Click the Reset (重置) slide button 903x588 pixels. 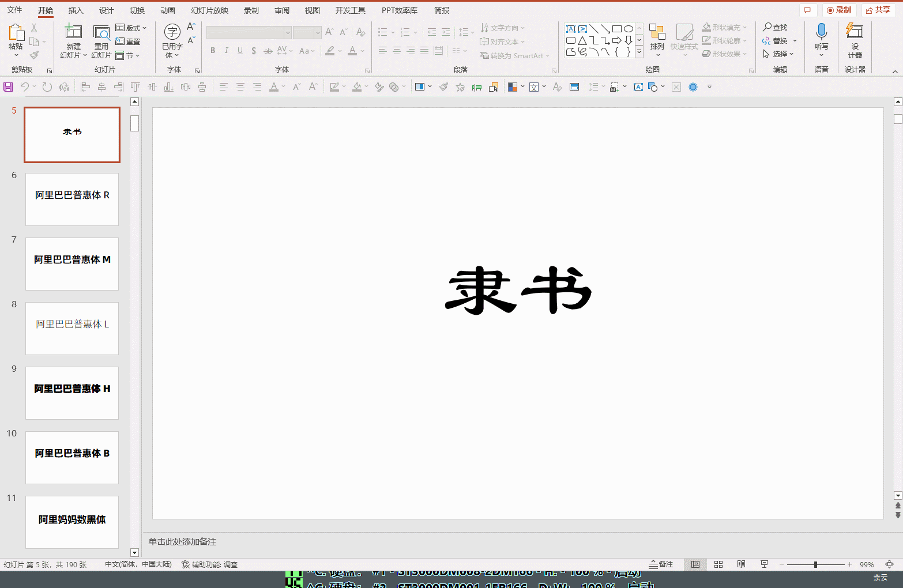click(128, 42)
